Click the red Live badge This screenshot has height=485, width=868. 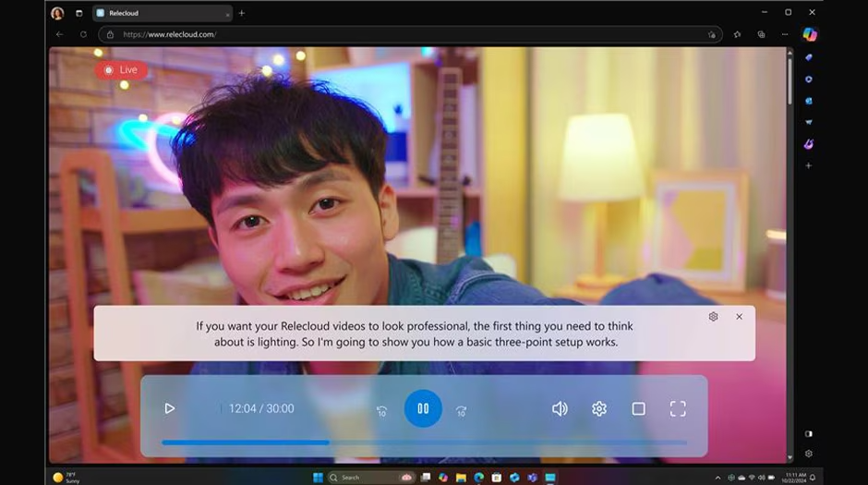(121, 69)
